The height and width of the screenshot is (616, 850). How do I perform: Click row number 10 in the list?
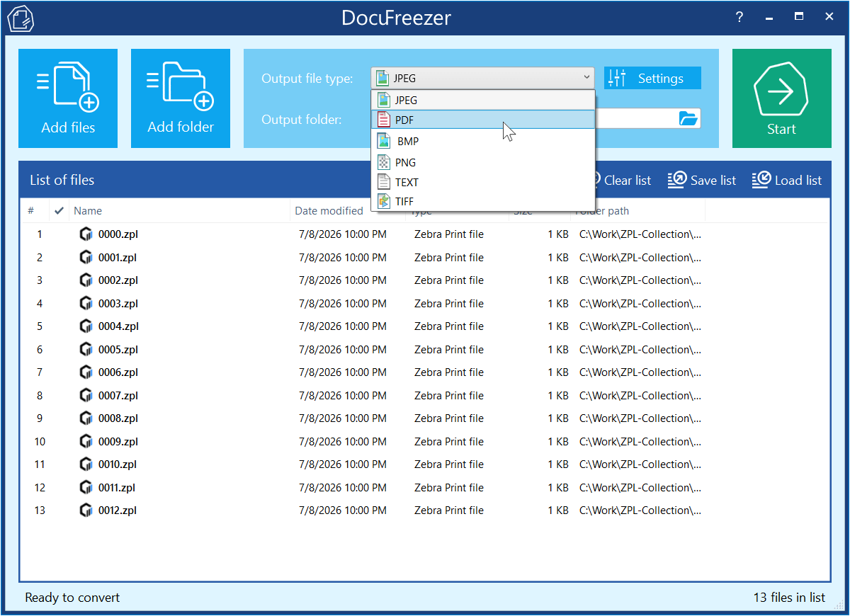40,442
